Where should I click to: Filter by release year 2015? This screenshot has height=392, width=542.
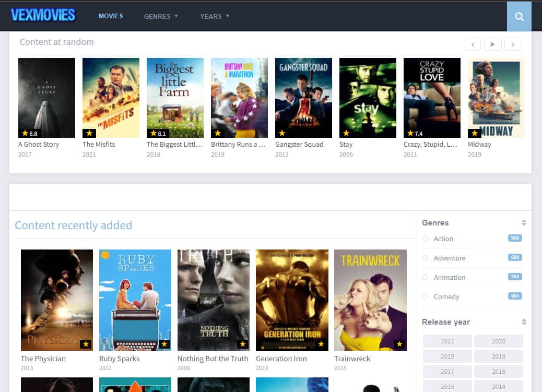click(447, 386)
